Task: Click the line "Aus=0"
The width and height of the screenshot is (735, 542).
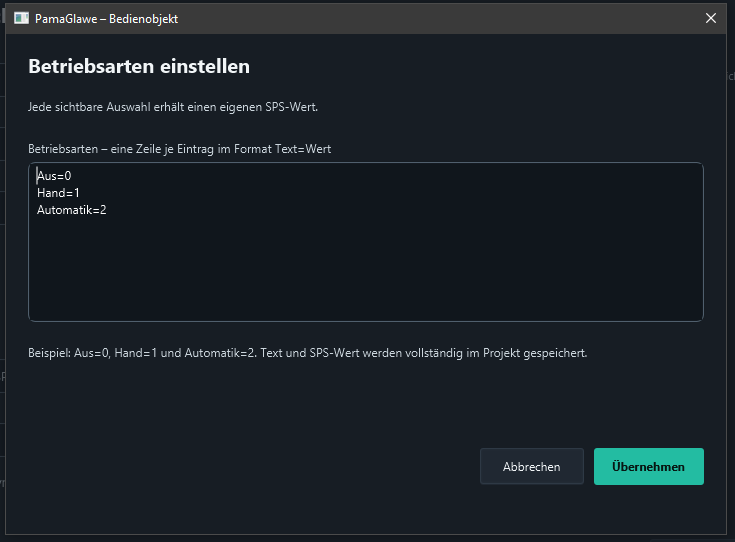Action: (x=54, y=176)
